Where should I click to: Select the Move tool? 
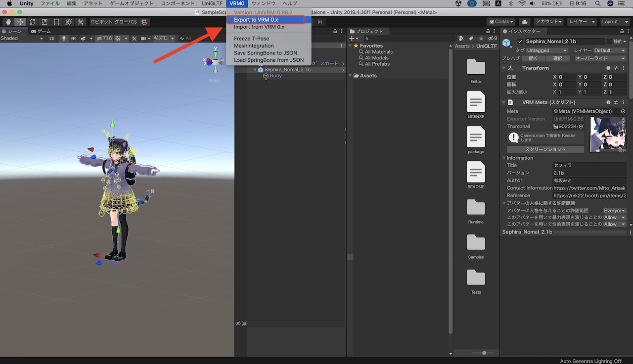click(20, 22)
